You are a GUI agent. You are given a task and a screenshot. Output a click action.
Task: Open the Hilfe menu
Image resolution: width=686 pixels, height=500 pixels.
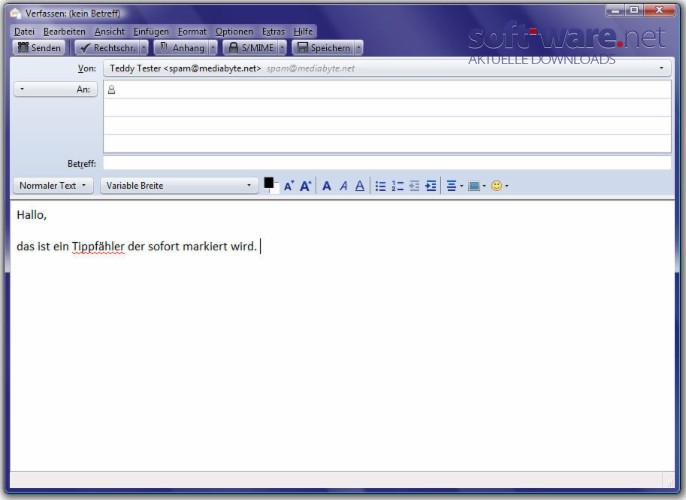coord(303,31)
